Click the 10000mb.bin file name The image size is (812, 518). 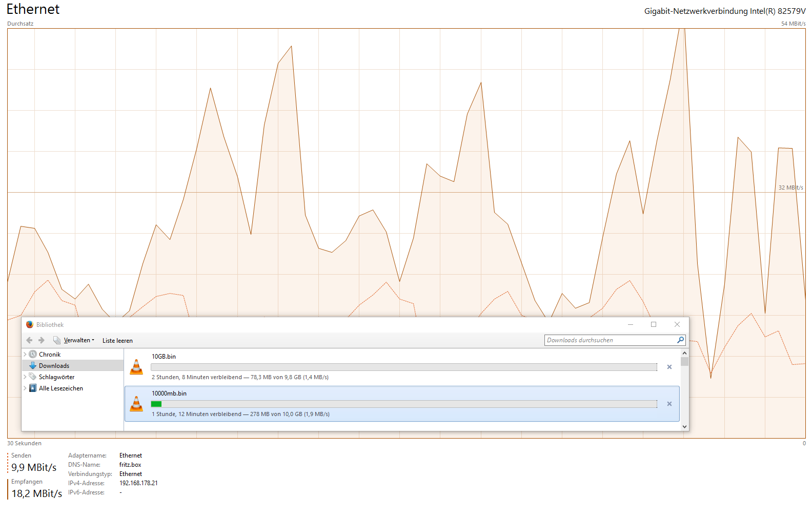pyautogui.click(x=169, y=393)
